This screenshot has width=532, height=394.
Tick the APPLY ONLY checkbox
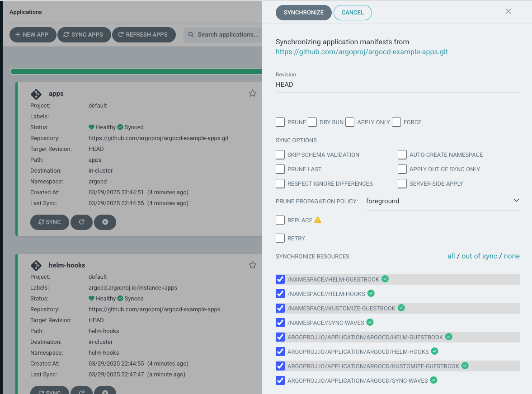pos(350,122)
